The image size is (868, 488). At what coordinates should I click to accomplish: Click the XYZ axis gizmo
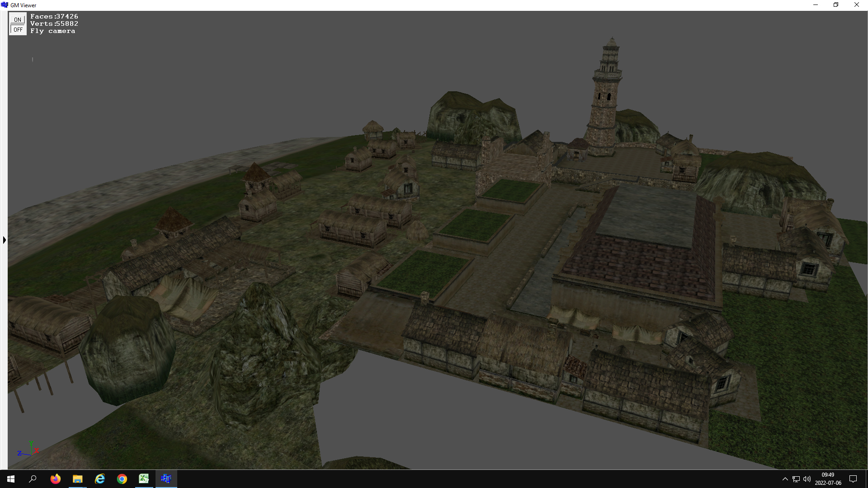28,450
